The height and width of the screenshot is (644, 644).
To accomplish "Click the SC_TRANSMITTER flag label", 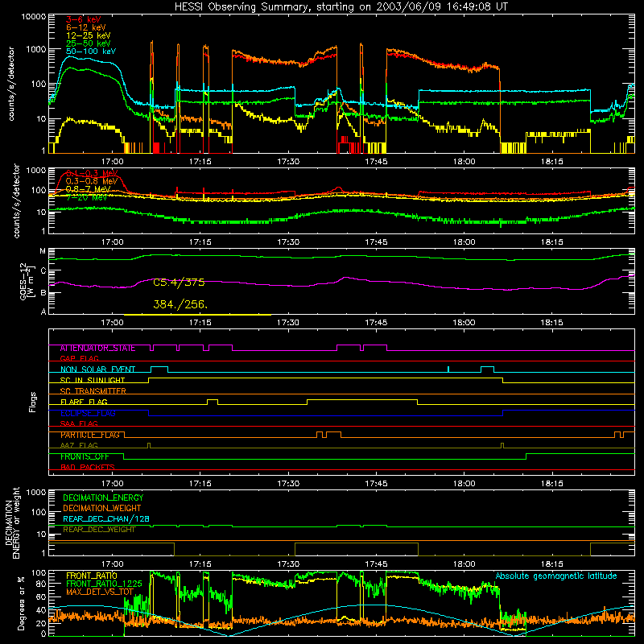I will [x=93, y=391].
